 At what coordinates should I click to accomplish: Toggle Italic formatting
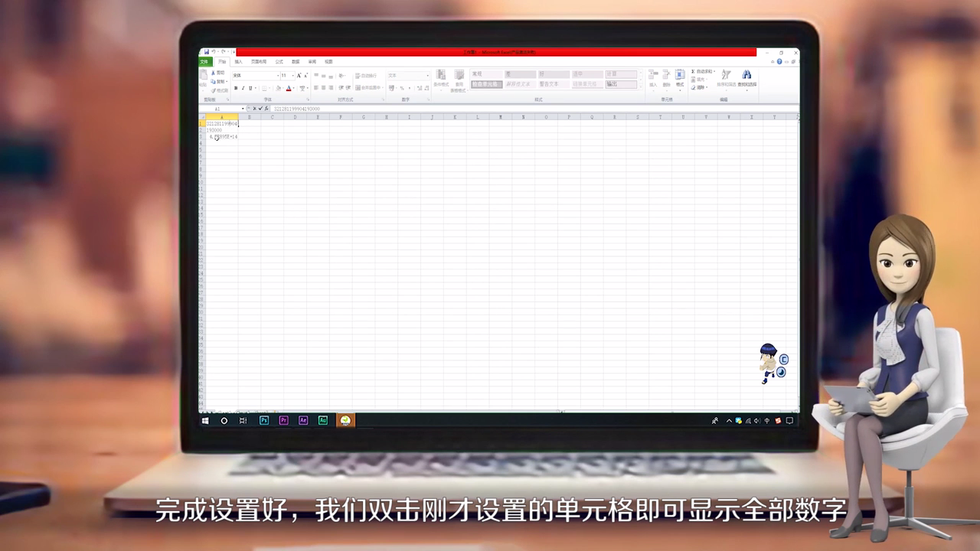click(x=243, y=88)
